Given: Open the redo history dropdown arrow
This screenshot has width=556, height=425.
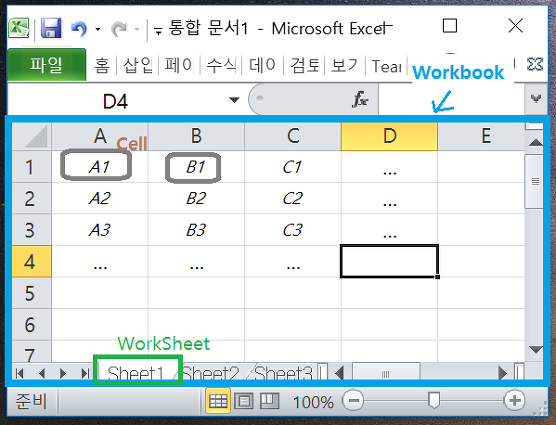Looking at the screenshot, I should tap(137, 29).
